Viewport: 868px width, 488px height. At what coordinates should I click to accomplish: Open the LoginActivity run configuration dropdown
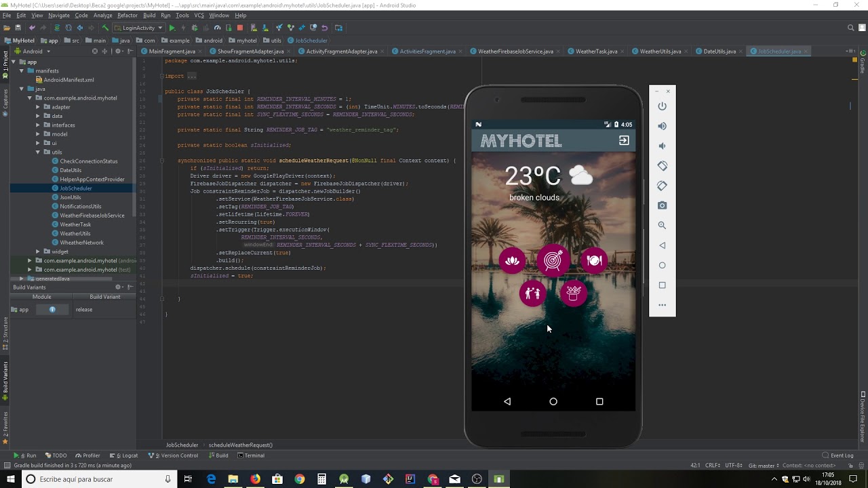coord(138,28)
